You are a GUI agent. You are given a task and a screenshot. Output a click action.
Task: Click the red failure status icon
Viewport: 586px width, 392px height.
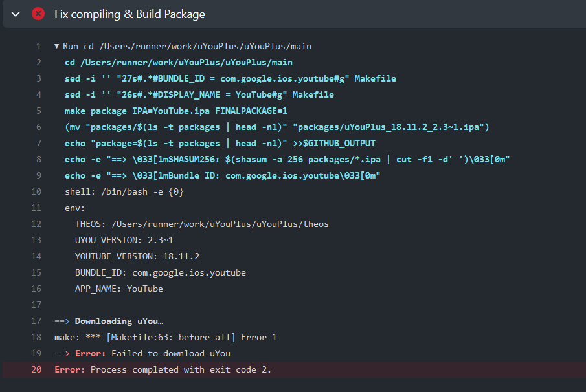(x=38, y=14)
